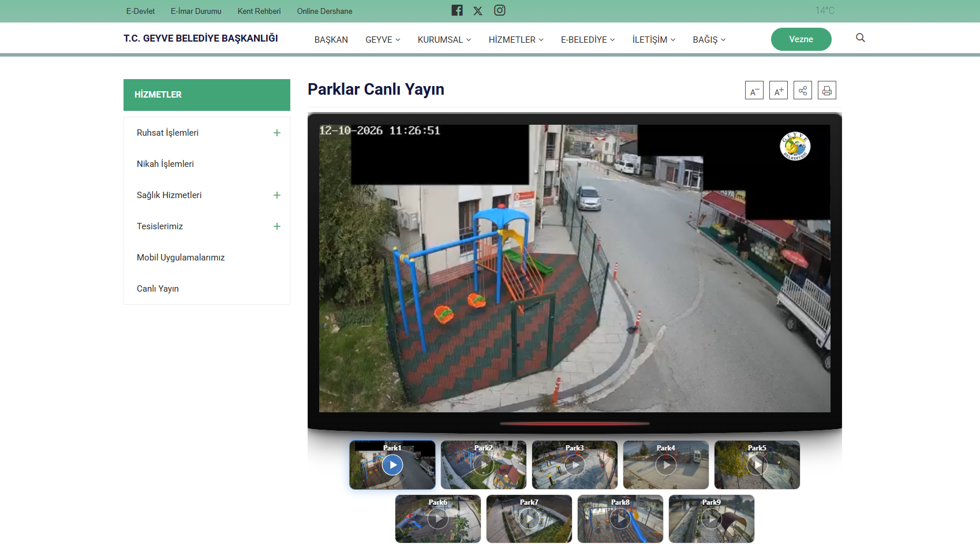This screenshot has width=980, height=544.
Task: Open the E-İmar Durumu link
Action: tap(196, 11)
